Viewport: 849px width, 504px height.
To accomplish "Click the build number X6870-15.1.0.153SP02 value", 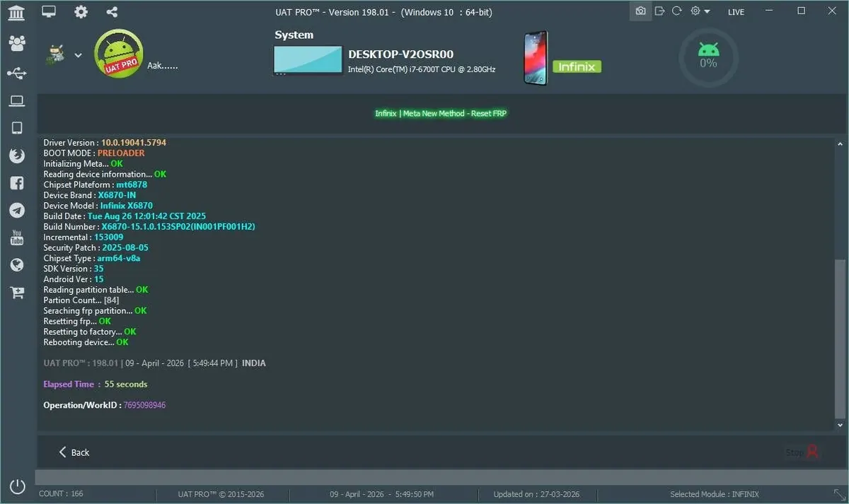I will 178,227.
